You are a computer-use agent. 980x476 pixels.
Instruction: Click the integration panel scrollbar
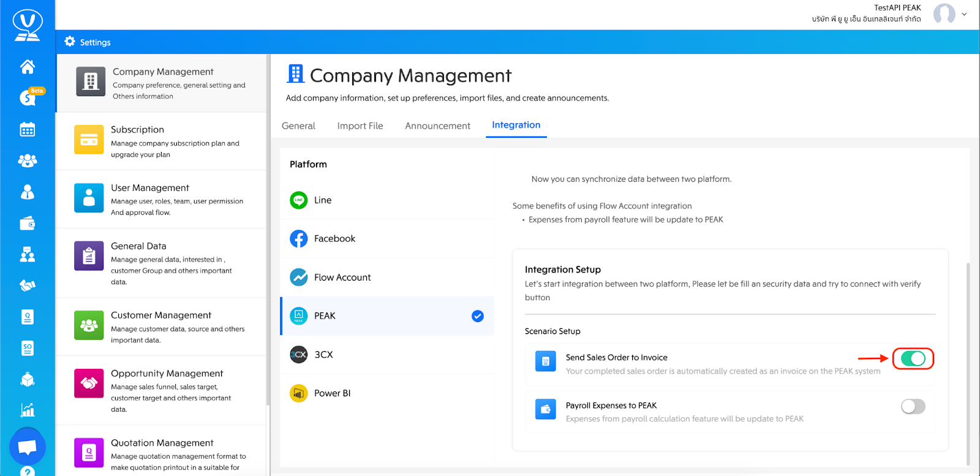[x=968, y=365]
